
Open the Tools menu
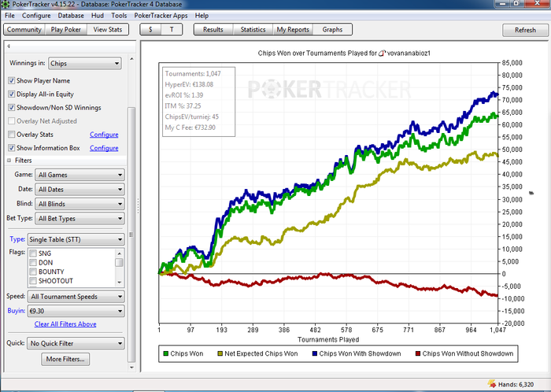pyautogui.click(x=119, y=16)
